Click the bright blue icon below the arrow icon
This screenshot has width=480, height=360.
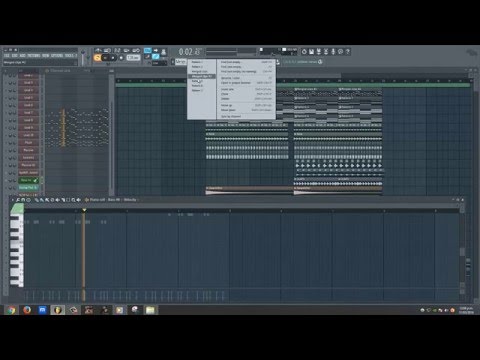point(156,57)
